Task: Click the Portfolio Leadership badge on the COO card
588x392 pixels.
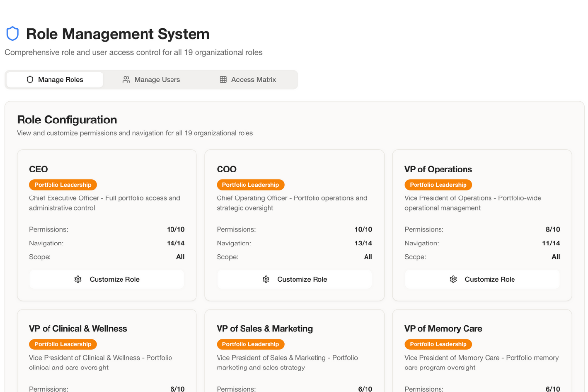Action: (x=250, y=185)
